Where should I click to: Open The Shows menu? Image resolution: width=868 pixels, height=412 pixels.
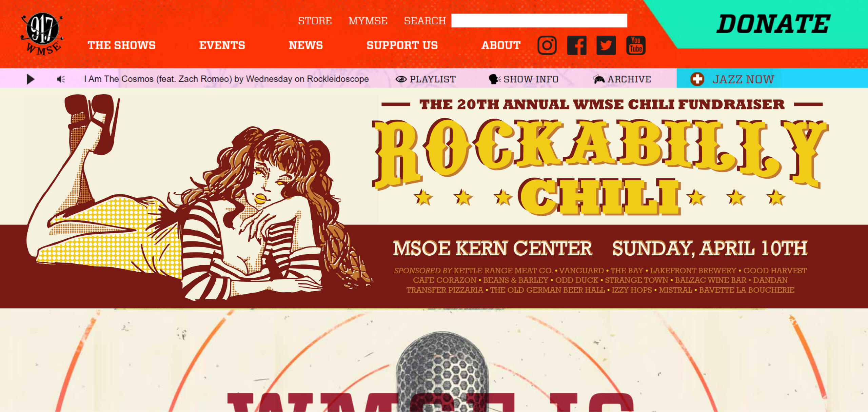(122, 45)
